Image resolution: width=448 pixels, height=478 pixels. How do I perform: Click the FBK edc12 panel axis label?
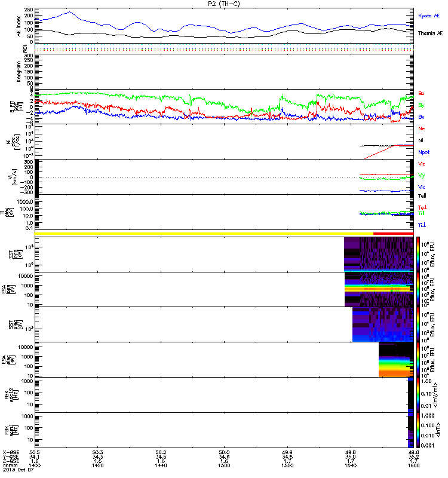coord(11,395)
